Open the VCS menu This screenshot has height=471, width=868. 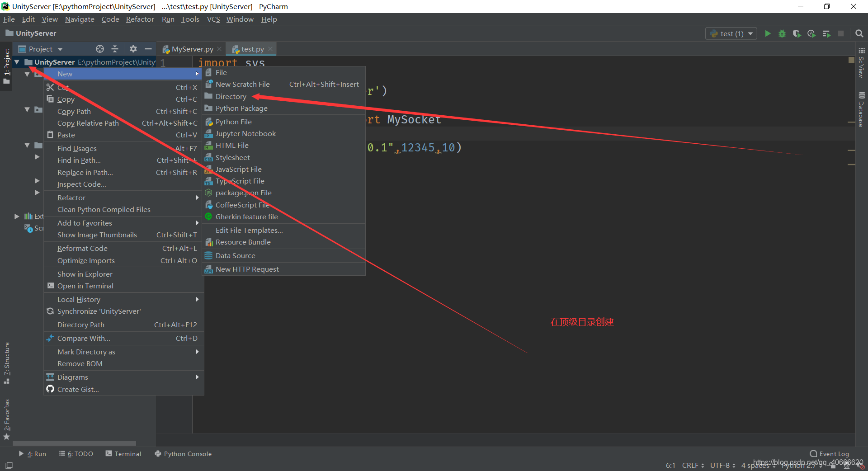(213, 19)
